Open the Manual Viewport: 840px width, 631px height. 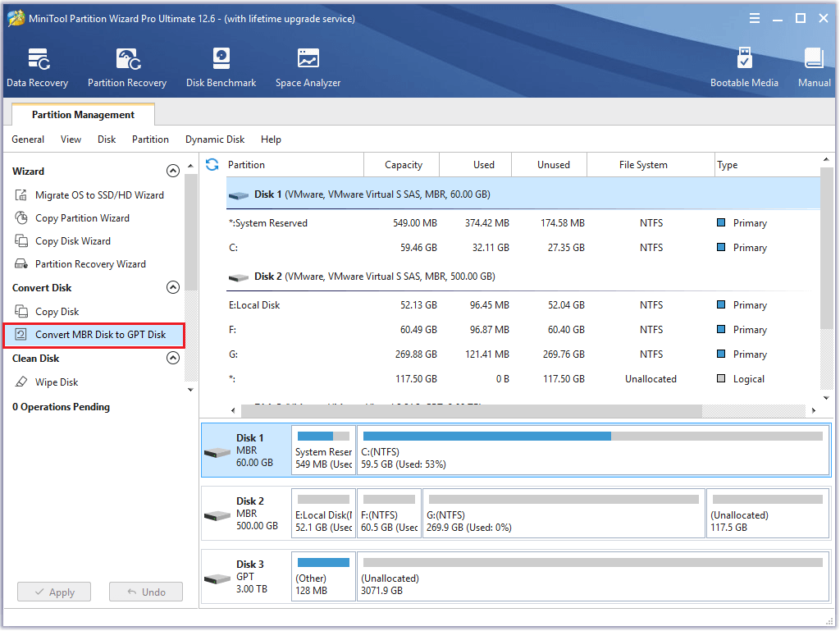click(815, 67)
